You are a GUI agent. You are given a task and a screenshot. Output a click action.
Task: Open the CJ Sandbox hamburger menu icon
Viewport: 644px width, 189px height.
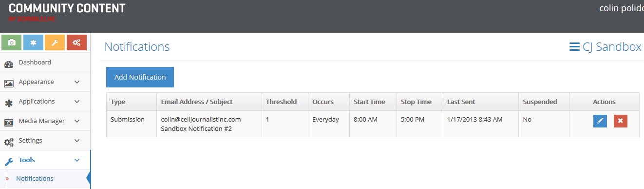[x=574, y=47]
